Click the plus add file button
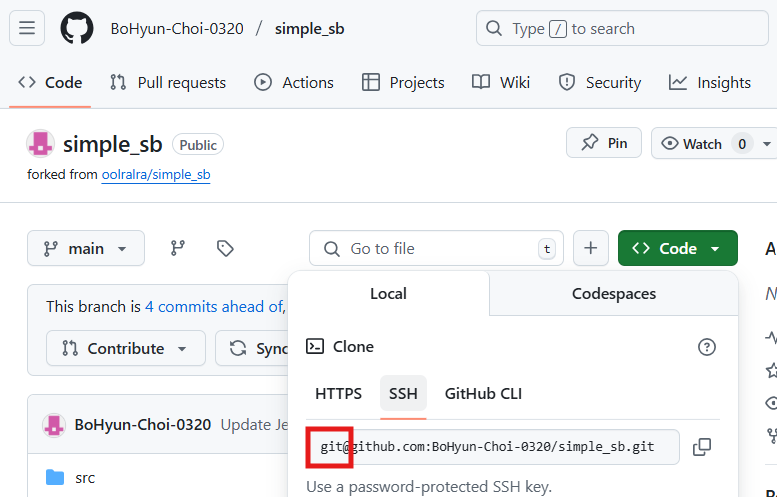The height and width of the screenshot is (497, 777). (x=591, y=248)
